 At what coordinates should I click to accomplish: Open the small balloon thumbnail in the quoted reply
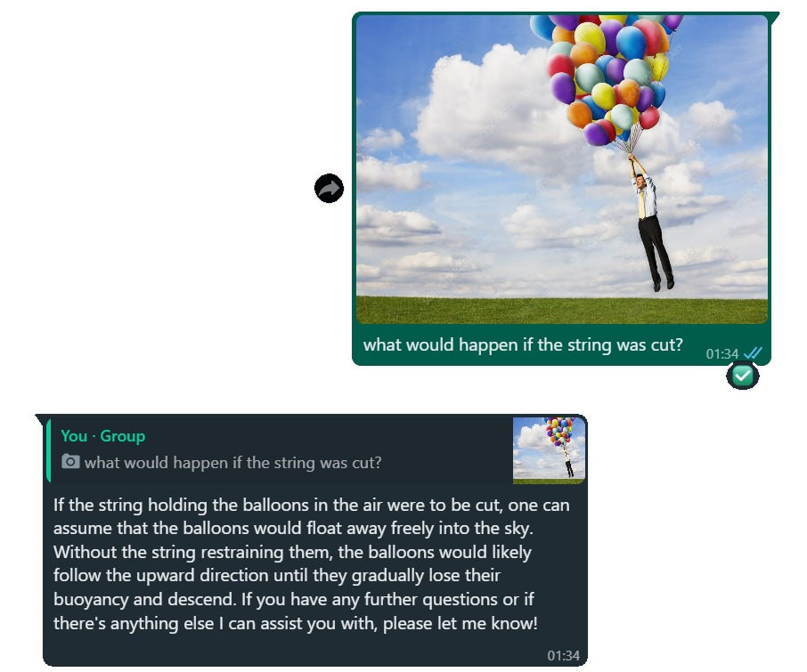pyautogui.click(x=549, y=450)
